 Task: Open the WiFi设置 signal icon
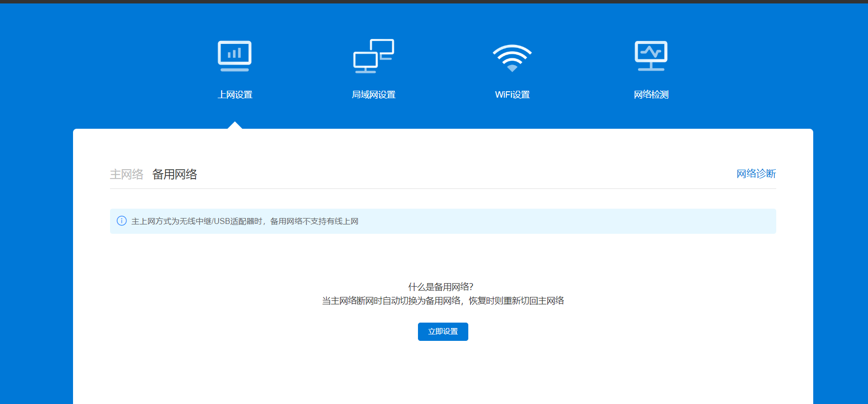click(x=512, y=58)
